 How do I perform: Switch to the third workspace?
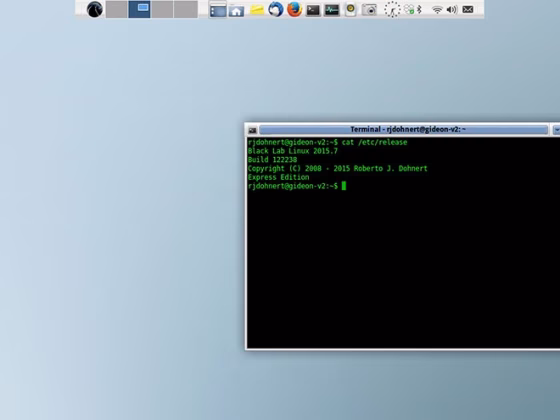[162, 9]
